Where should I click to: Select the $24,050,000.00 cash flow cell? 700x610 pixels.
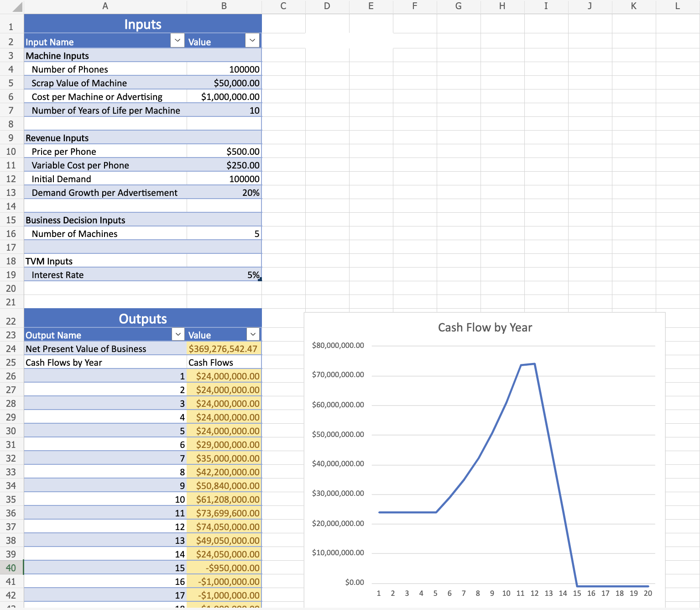tap(224, 554)
